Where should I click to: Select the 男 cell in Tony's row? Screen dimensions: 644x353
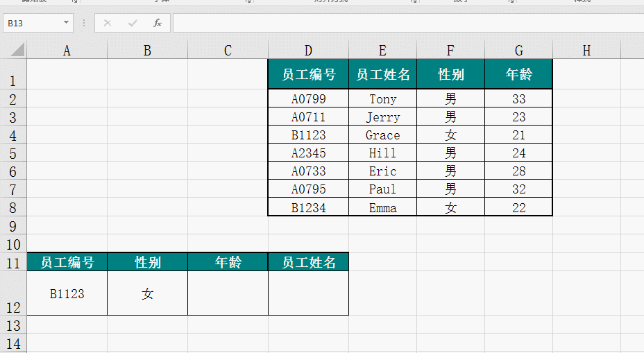(450, 98)
